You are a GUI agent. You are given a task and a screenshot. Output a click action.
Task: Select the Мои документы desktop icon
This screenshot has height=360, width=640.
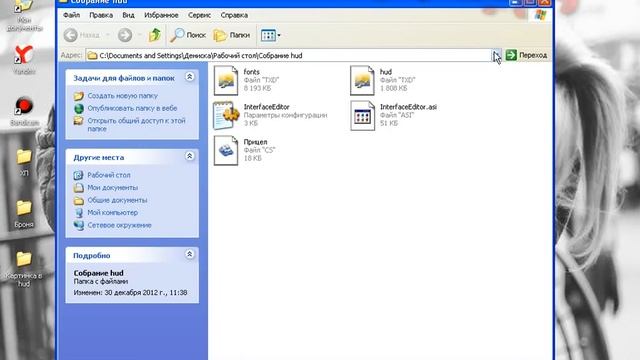pyautogui.click(x=24, y=16)
